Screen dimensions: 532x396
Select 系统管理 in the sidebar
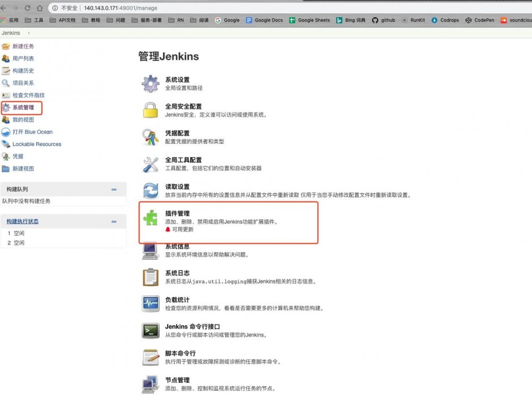[x=23, y=108]
